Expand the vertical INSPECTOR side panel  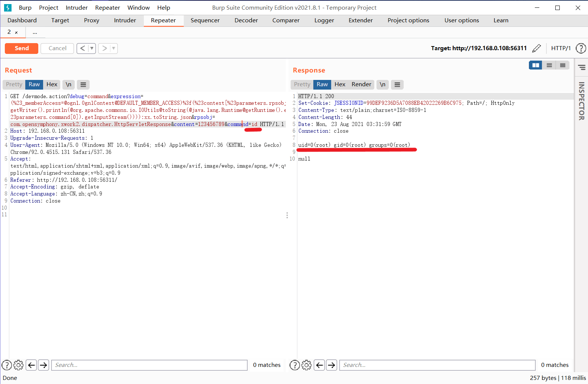coord(582,101)
